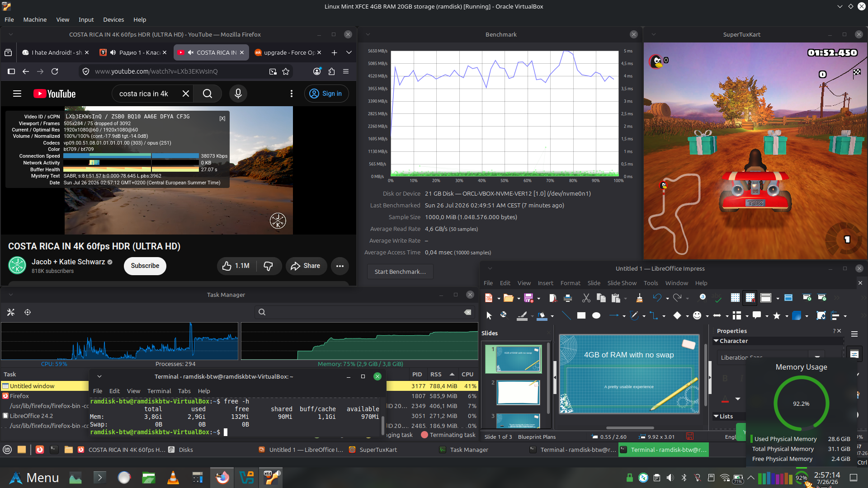Open the Devices menu in VirtualBox
The width and height of the screenshot is (868, 488).
pos(113,19)
